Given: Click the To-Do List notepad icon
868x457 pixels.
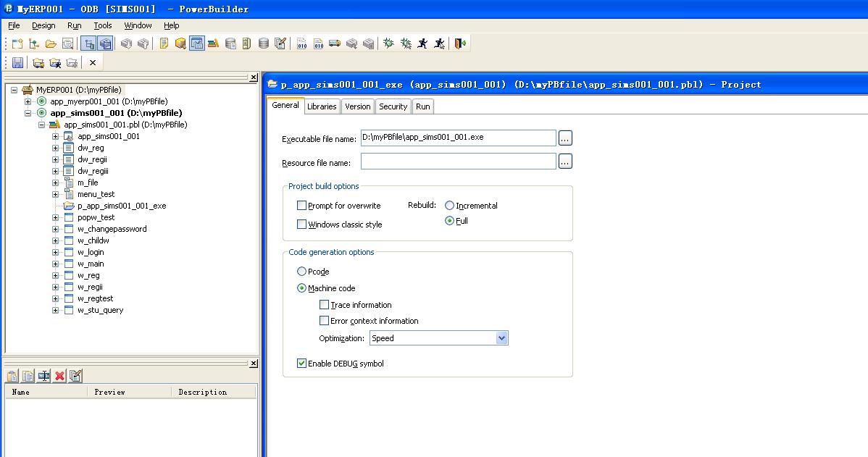Looking at the screenshot, I should click(x=164, y=43).
